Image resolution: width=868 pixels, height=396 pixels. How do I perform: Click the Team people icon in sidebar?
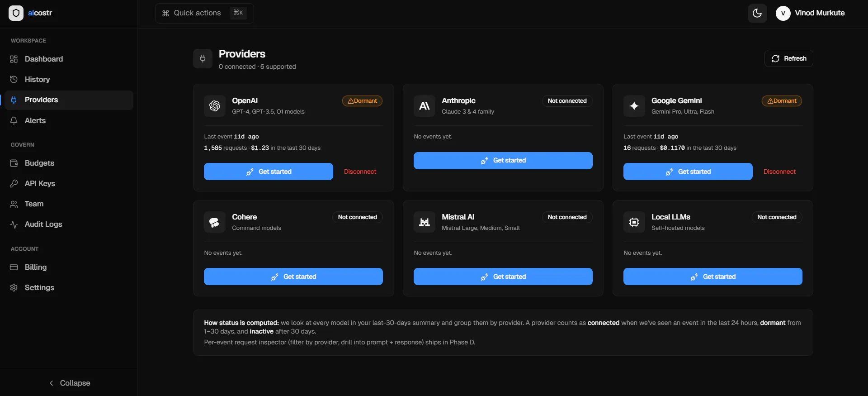[x=14, y=204]
